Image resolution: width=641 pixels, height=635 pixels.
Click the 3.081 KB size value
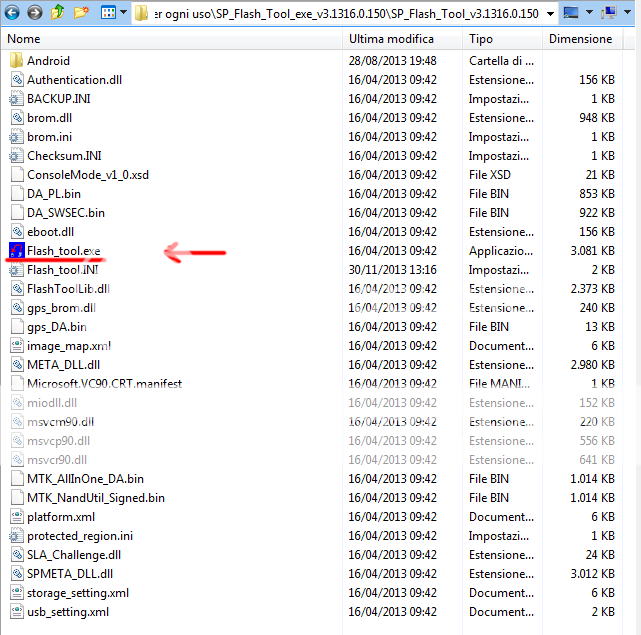(x=592, y=251)
